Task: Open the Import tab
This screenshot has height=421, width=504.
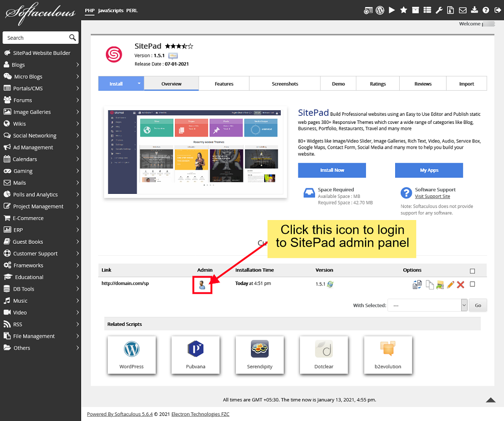Action: (x=466, y=84)
